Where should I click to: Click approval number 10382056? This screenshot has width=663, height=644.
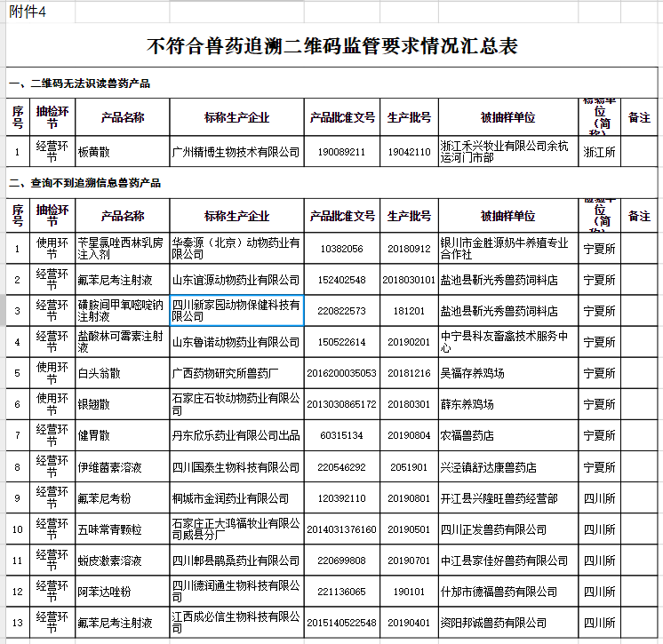coord(341,249)
